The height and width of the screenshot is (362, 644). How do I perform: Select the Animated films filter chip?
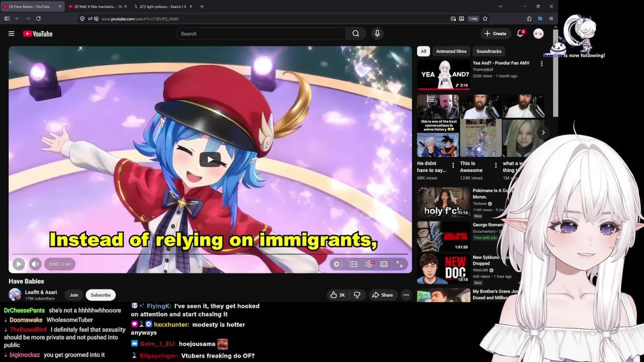(451, 51)
